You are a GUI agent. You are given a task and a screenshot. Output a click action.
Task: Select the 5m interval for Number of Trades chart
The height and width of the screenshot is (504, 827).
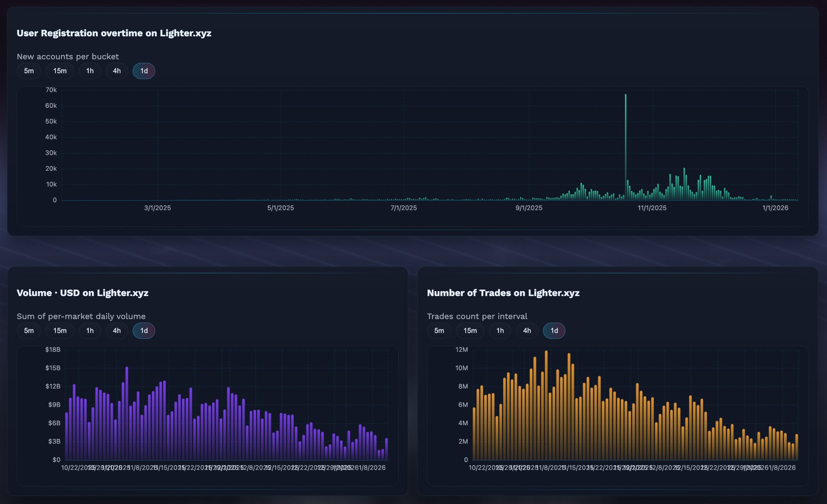[x=439, y=330]
